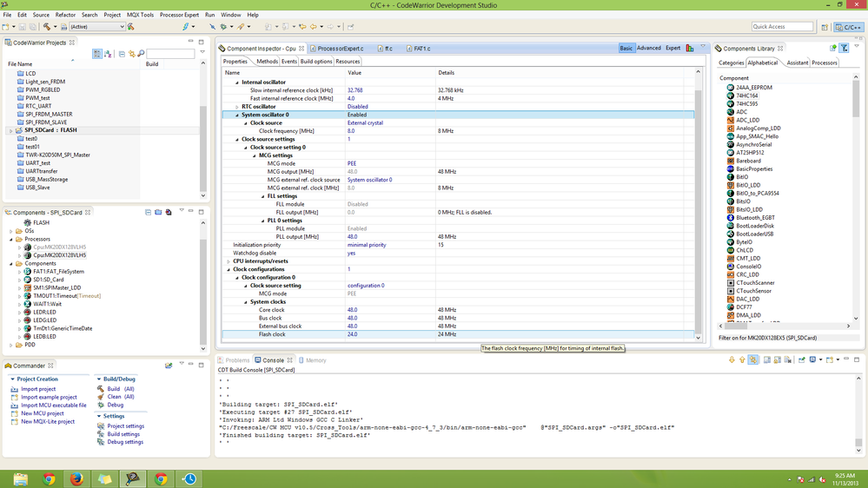
Task: Click the 24.0 Flash clock value
Action: click(352, 334)
